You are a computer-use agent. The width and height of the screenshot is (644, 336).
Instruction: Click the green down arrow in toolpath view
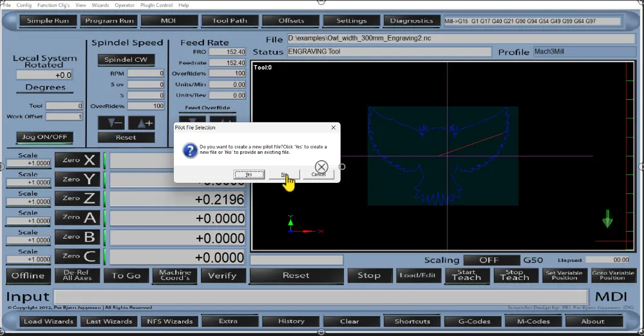coord(607,219)
